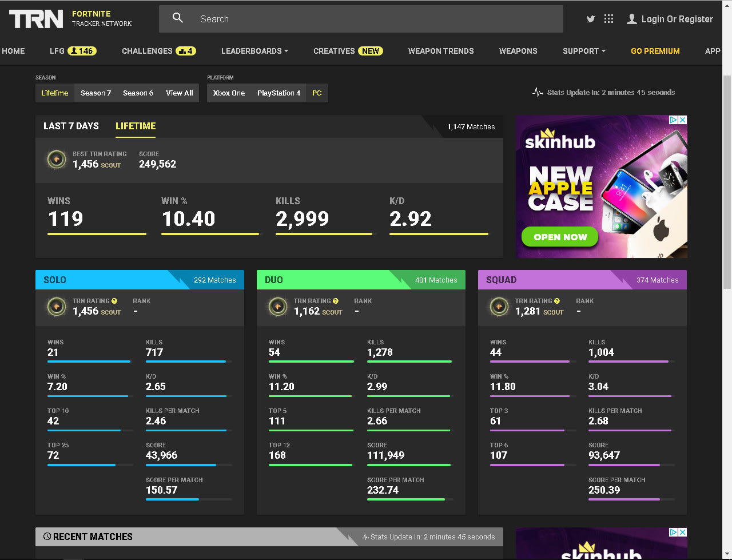Click the score value 249,562

point(158,164)
